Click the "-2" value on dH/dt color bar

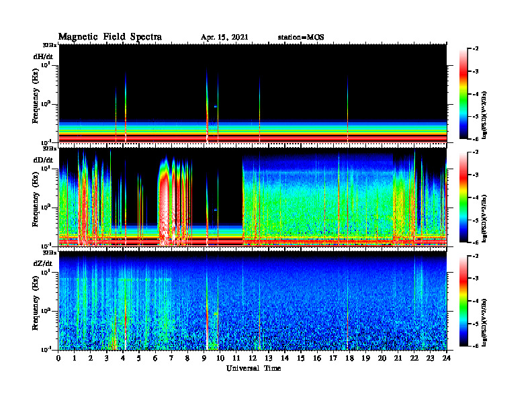pos(476,49)
